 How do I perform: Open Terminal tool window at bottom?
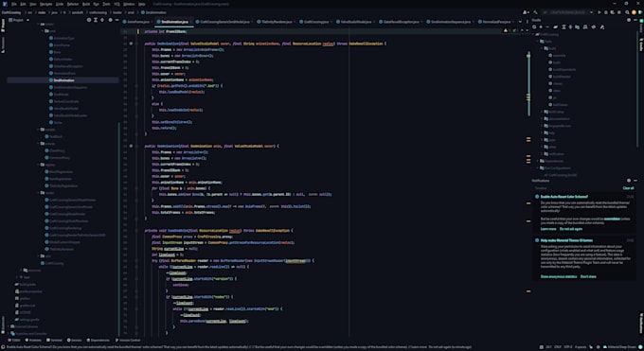[54, 341]
